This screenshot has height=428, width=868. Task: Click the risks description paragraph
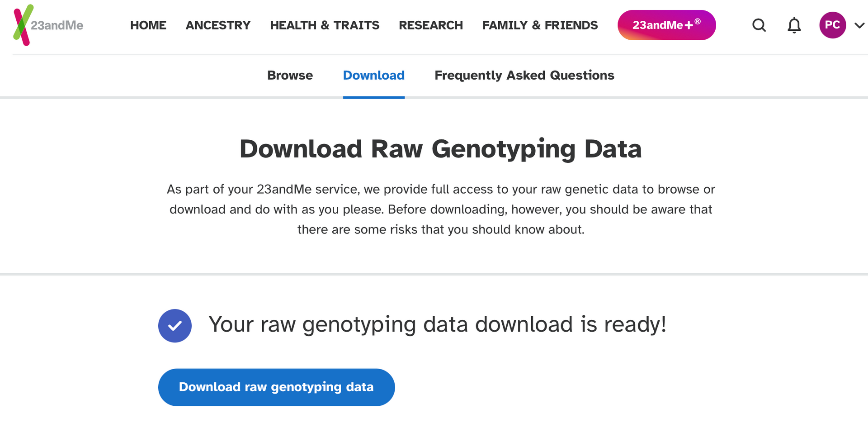click(x=441, y=209)
